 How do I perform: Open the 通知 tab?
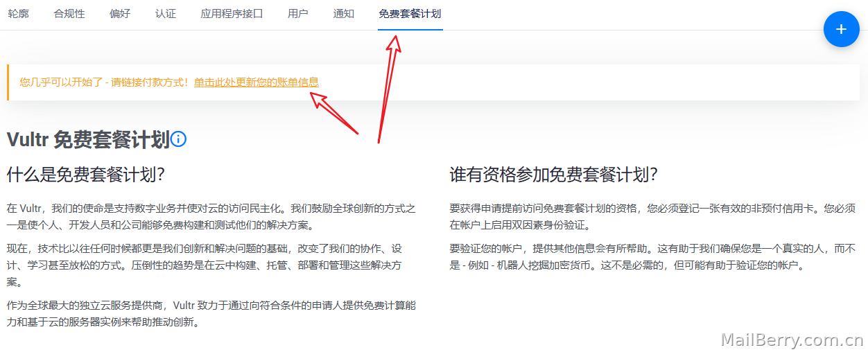[344, 14]
